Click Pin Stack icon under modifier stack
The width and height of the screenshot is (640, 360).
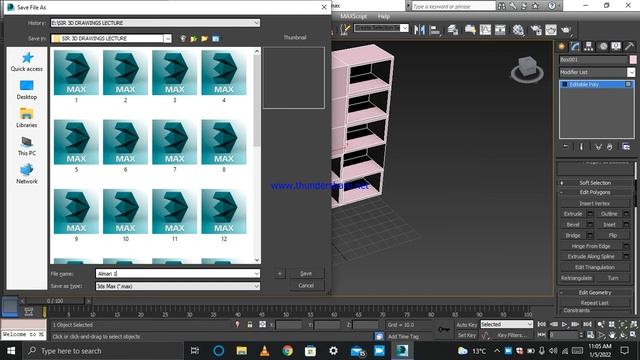pos(566,147)
